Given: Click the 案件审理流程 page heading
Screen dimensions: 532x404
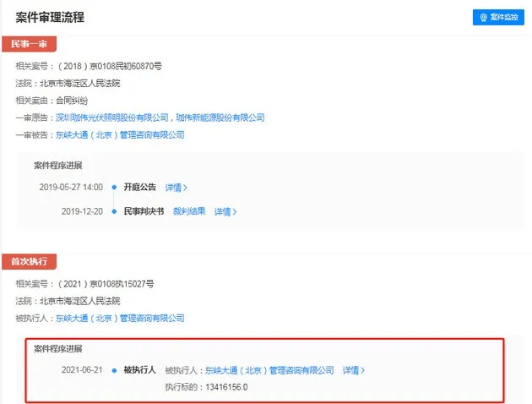Looking at the screenshot, I should [x=50, y=17].
